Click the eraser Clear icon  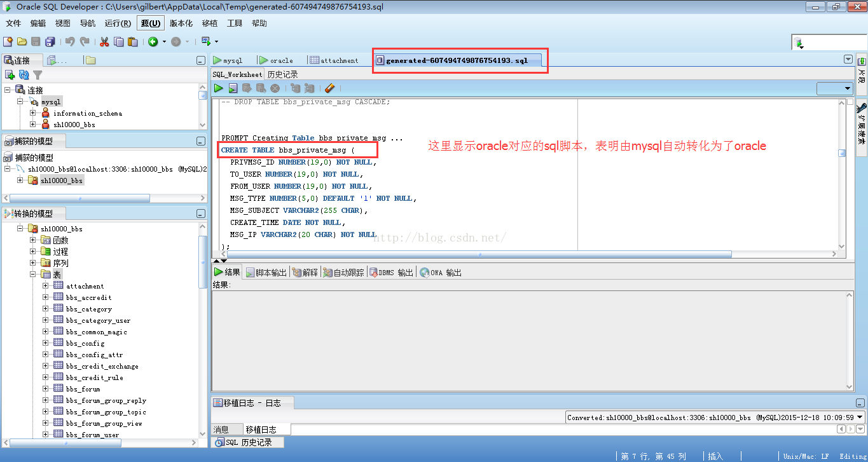click(329, 88)
